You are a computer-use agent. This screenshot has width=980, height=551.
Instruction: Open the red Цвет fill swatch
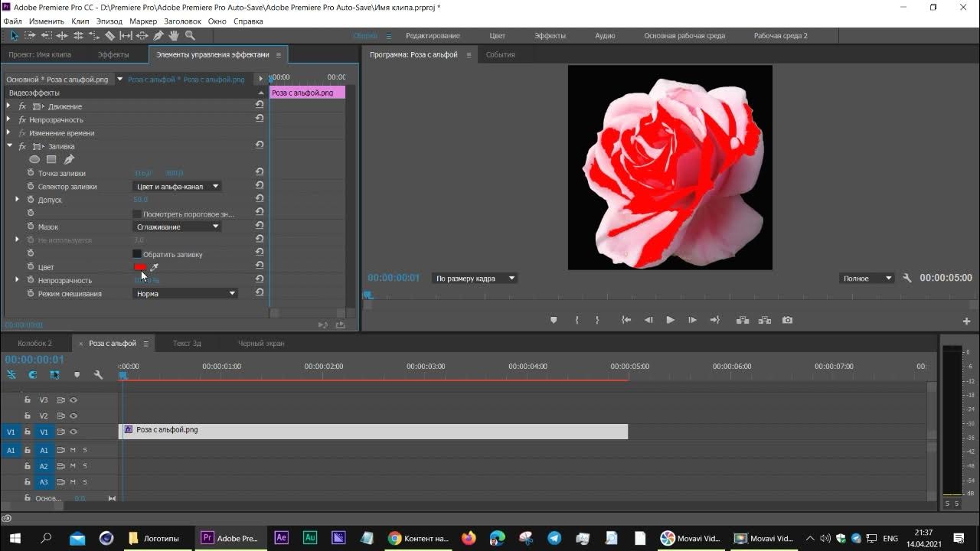[140, 267]
